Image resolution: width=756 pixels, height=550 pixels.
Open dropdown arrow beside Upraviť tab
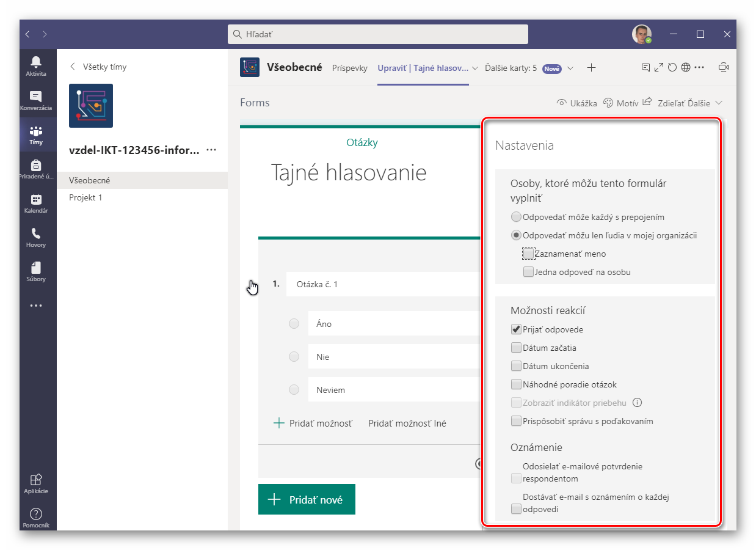(x=475, y=68)
